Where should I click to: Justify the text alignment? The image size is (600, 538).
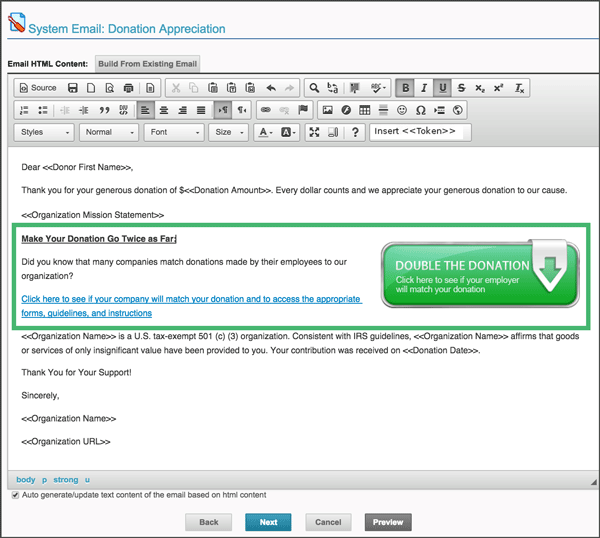[x=201, y=111]
